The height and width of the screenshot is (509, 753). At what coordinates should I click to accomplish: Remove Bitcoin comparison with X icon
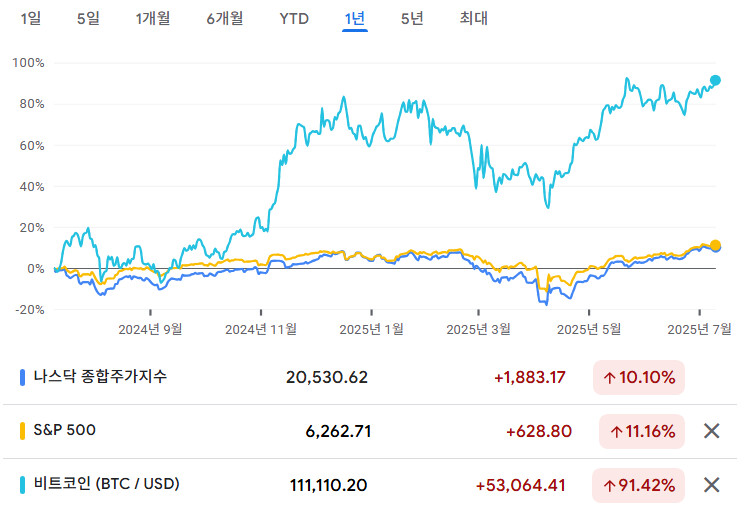pyautogui.click(x=711, y=485)
